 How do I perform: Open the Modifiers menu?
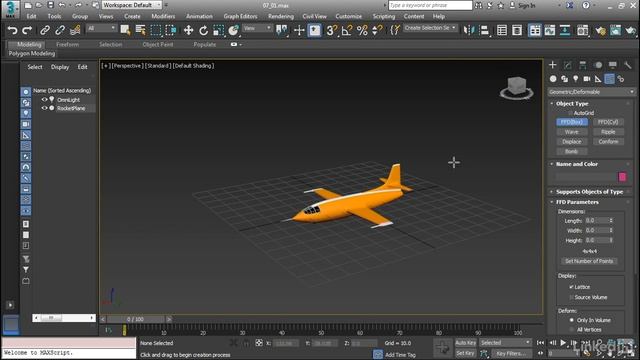click(163, 16)
